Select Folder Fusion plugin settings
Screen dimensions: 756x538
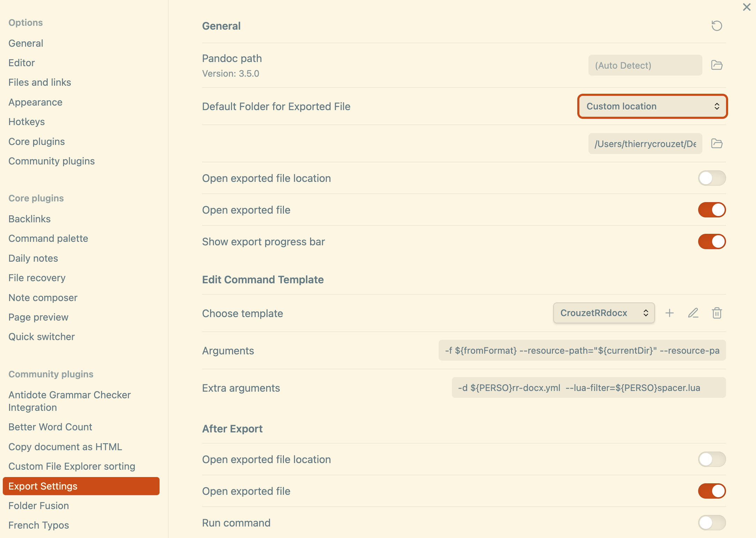(x=39, y=506)
